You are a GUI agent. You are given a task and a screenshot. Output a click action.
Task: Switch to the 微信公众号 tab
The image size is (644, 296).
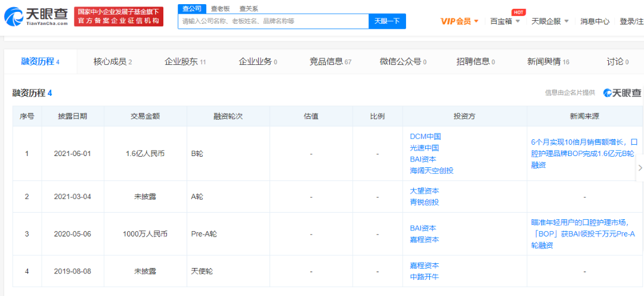click(403, 61)
